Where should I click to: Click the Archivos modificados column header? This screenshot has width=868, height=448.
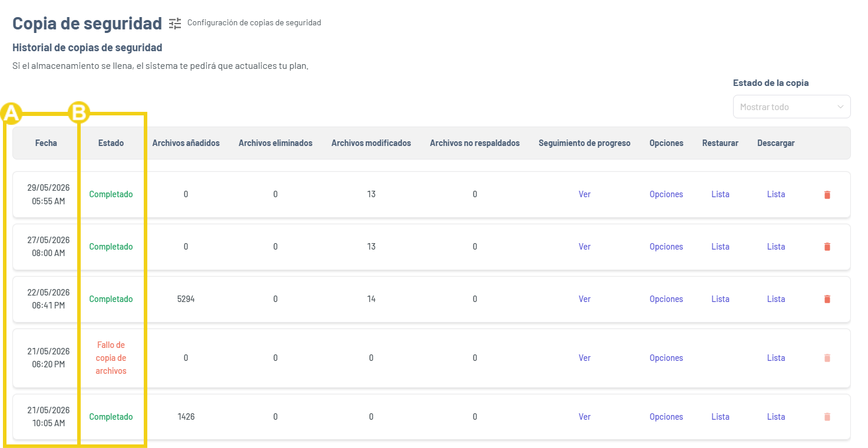[x=371, y=143]
